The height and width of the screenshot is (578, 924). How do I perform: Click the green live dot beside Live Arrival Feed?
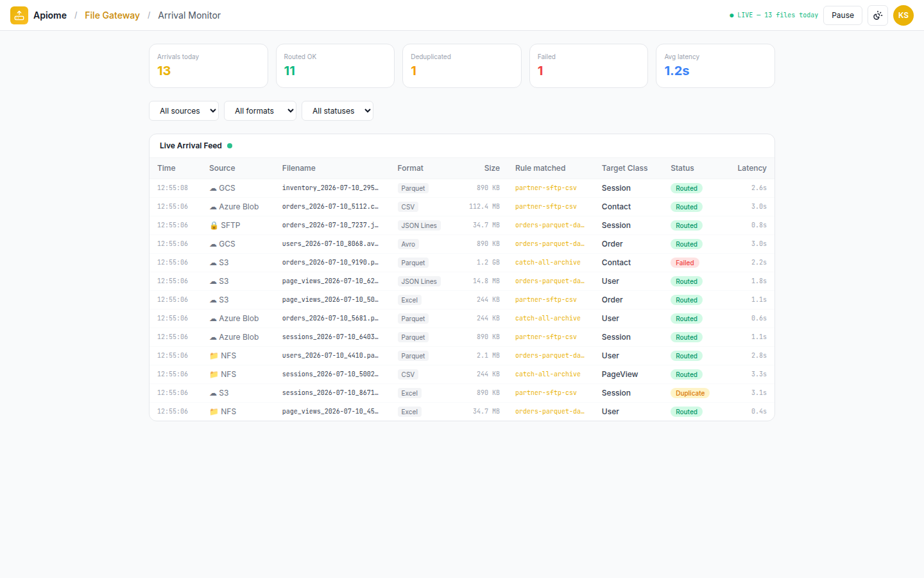click(230, 146)
